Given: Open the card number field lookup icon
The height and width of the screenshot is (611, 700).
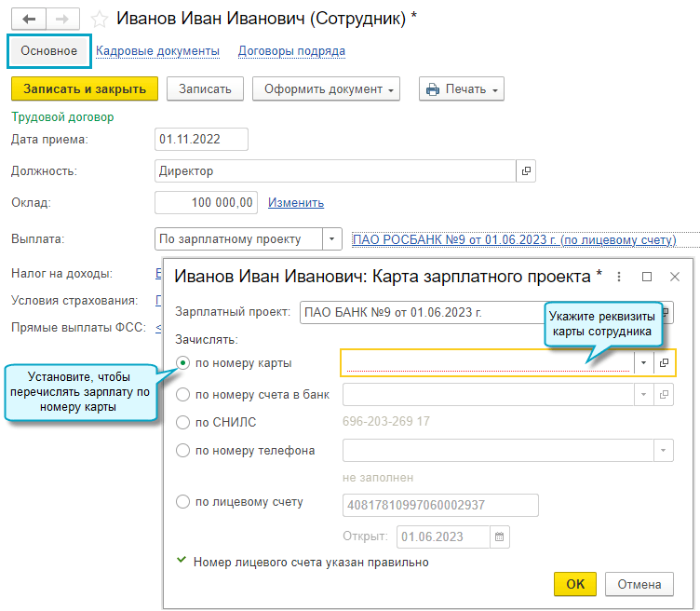Looking at the screenshot, I should [666, 362].
